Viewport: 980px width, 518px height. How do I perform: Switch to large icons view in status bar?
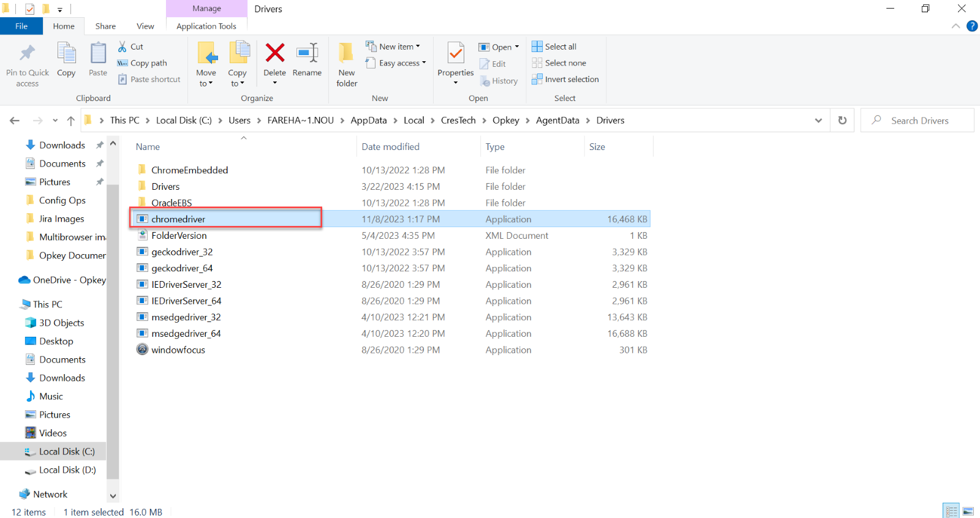(968, 511)
